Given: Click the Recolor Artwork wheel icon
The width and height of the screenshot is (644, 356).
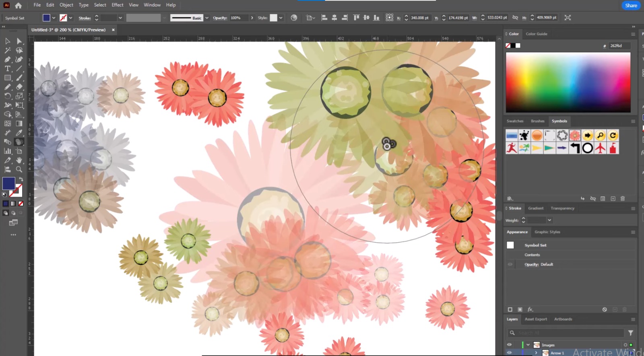Looking at the screenshot, I should 294,18.
